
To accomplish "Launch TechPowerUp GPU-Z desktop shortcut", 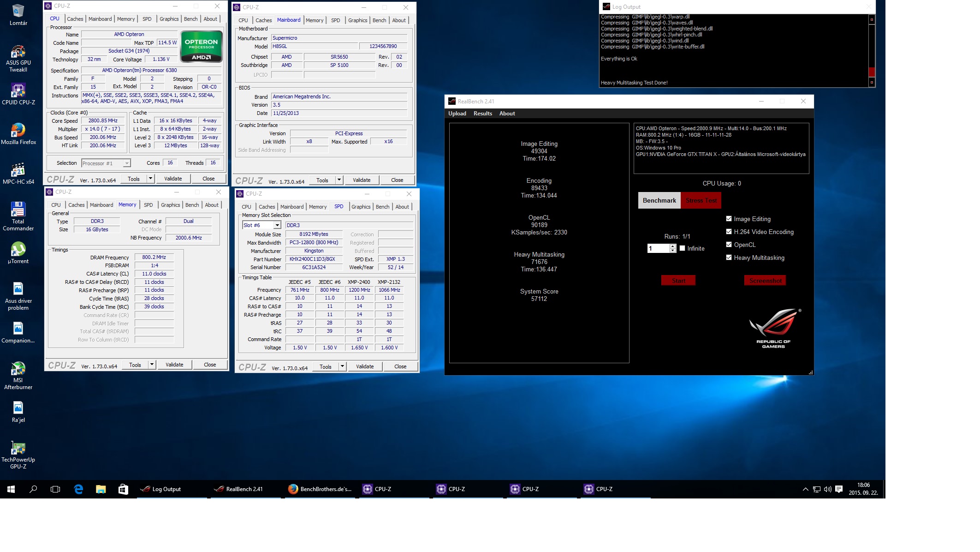I will (18, 455).
